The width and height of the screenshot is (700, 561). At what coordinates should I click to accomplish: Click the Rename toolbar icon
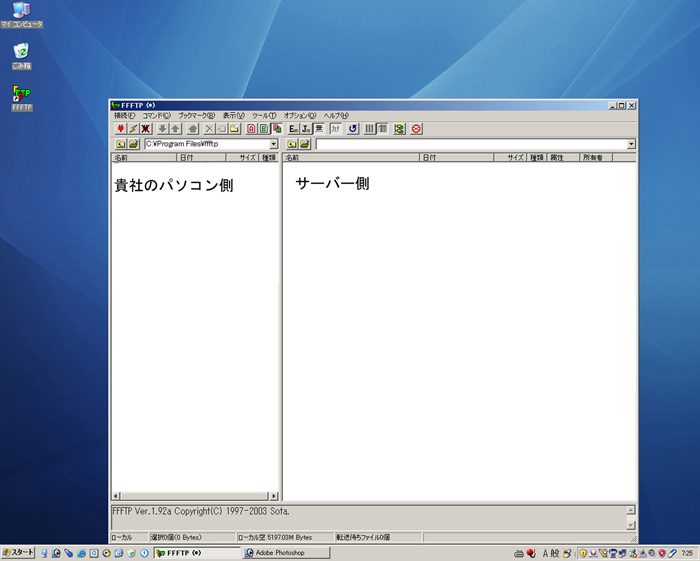pos(221,129)
